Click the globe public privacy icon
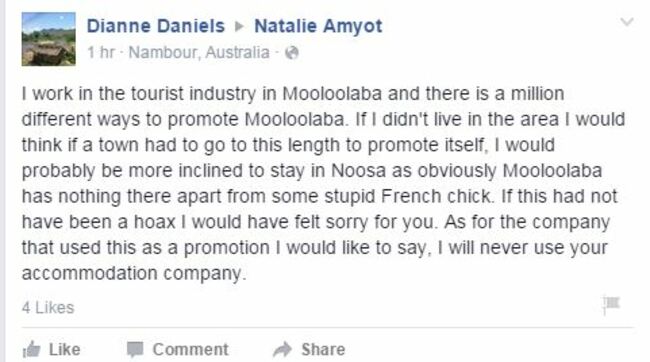 click(x=292, y=53)
